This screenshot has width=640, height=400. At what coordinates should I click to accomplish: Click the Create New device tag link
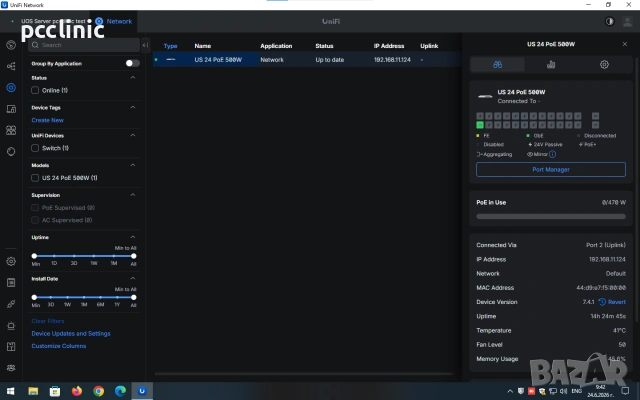[47, 120]
